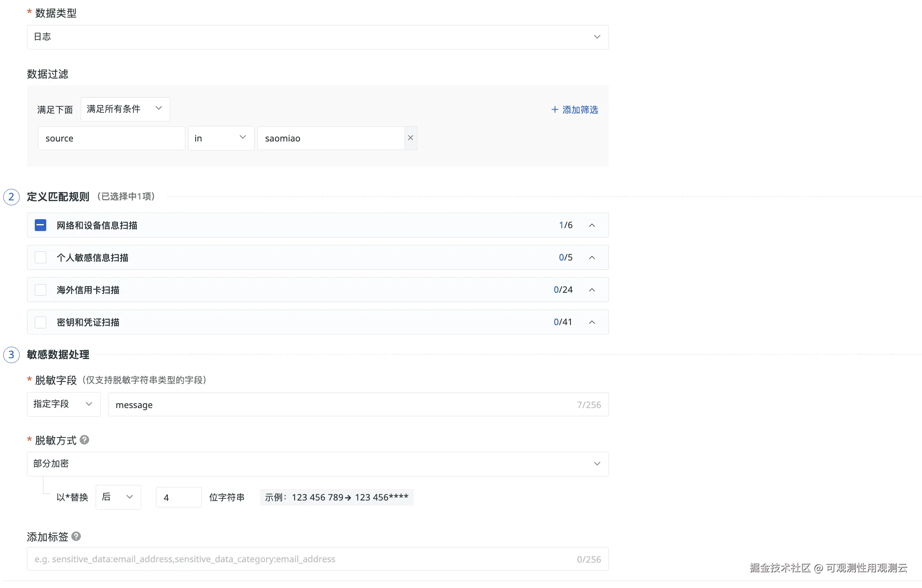Open the 'in' operator dropdown
Image resolution: width=922 pixels, height=588 pixels.
point(221,138)
